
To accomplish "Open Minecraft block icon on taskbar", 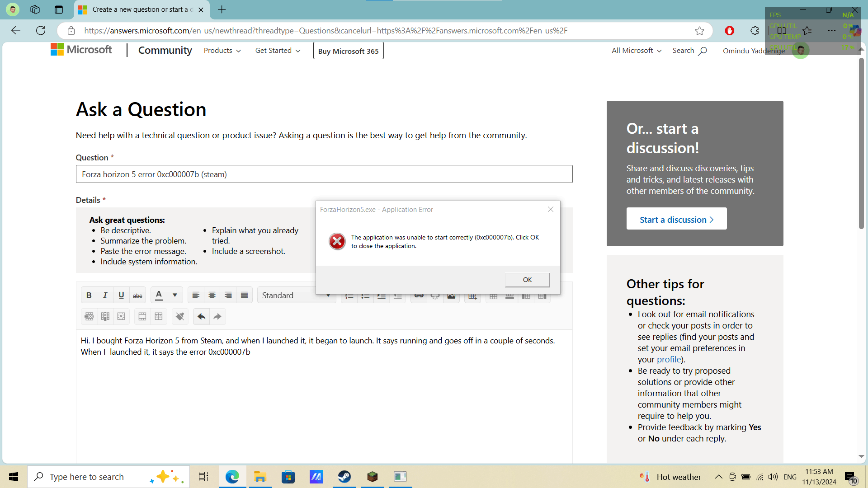I will coord(372,477).
